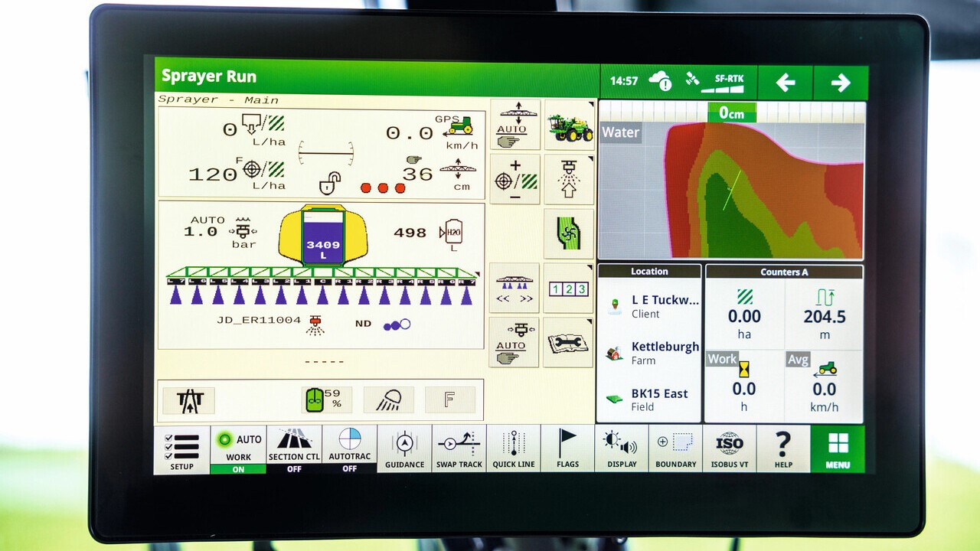Open the Location panel header
Screen dimensions: 980x551
point(649,272)
